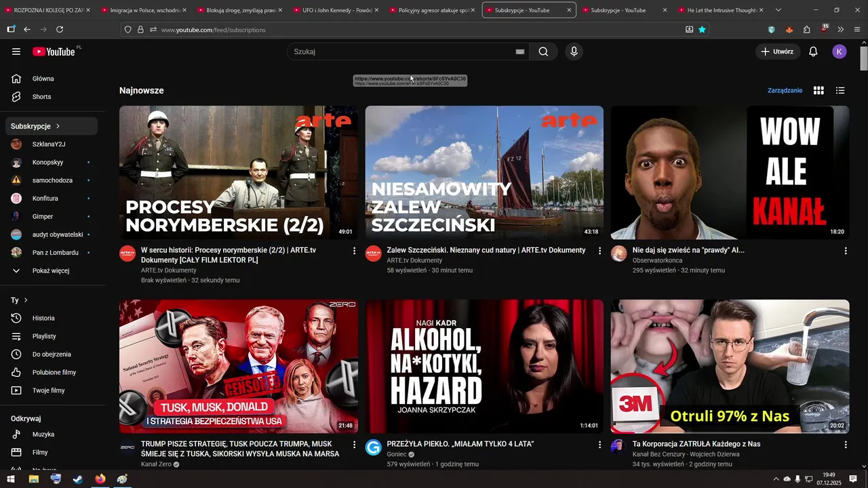This screenshot has height=488, width=868.
Task: Open Historia in sidebar
Action: (x=52, y=318)
